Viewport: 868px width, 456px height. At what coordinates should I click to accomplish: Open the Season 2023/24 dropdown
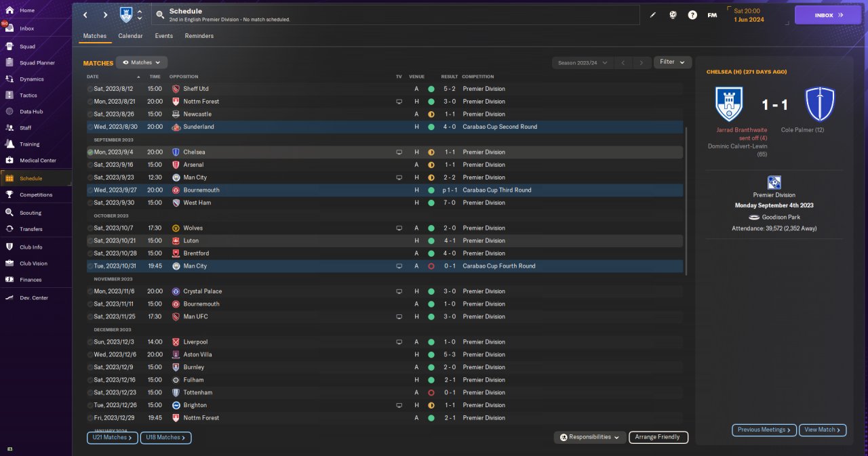pos(583,62)
